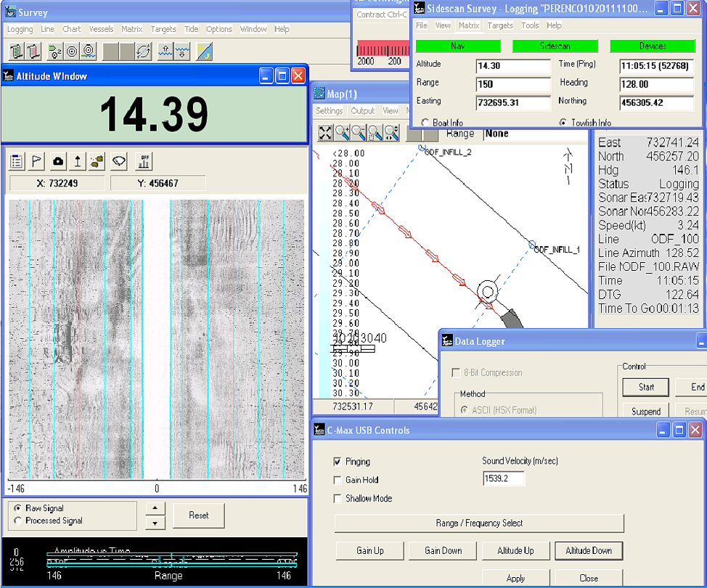Click the target bullseye icon in Survey toolbar
Image resolution: width=707 pixels, height=588 pixels.
click(x=71, y=51)
